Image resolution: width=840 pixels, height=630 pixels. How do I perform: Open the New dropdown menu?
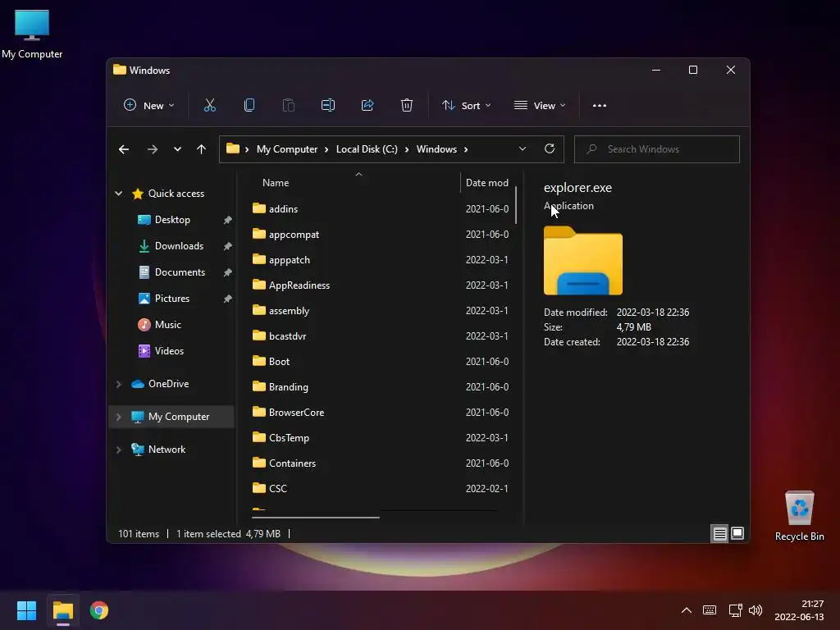pyautogui.click(x=148, y=106)
